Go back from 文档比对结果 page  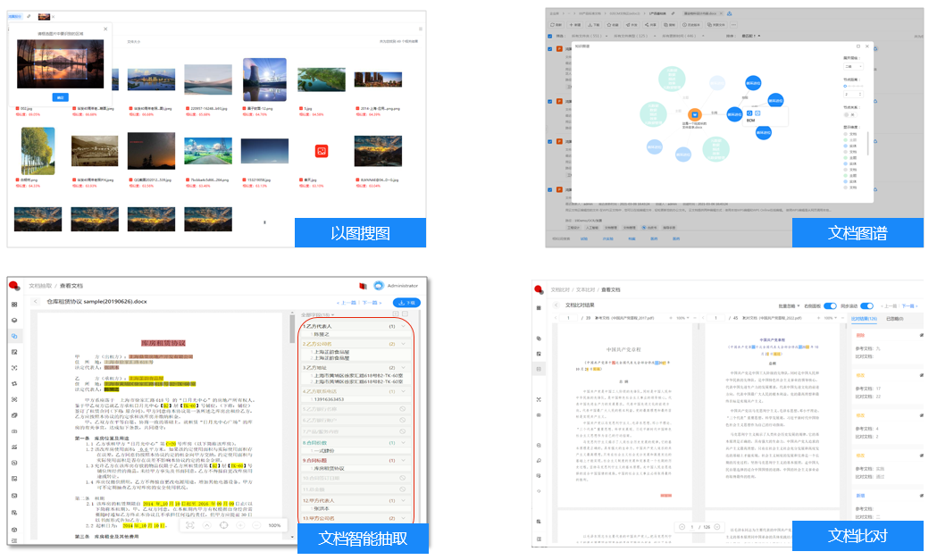click(x=556, y=305)
